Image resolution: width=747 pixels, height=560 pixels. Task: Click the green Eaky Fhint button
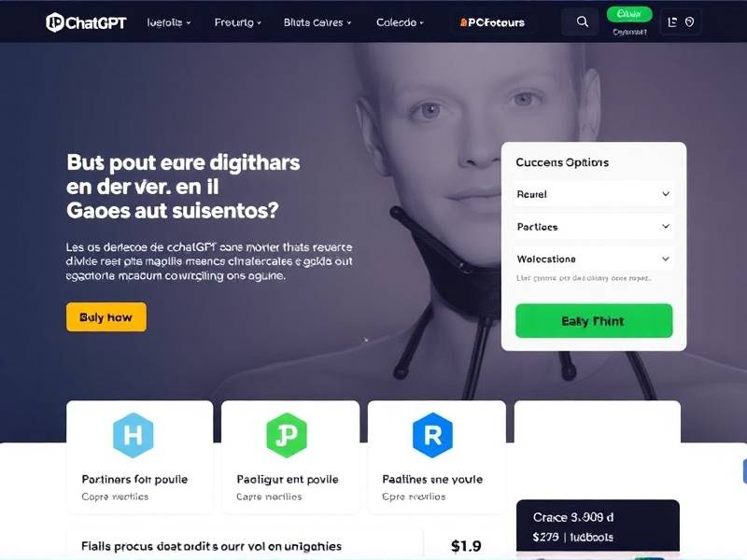click(594, 321)
